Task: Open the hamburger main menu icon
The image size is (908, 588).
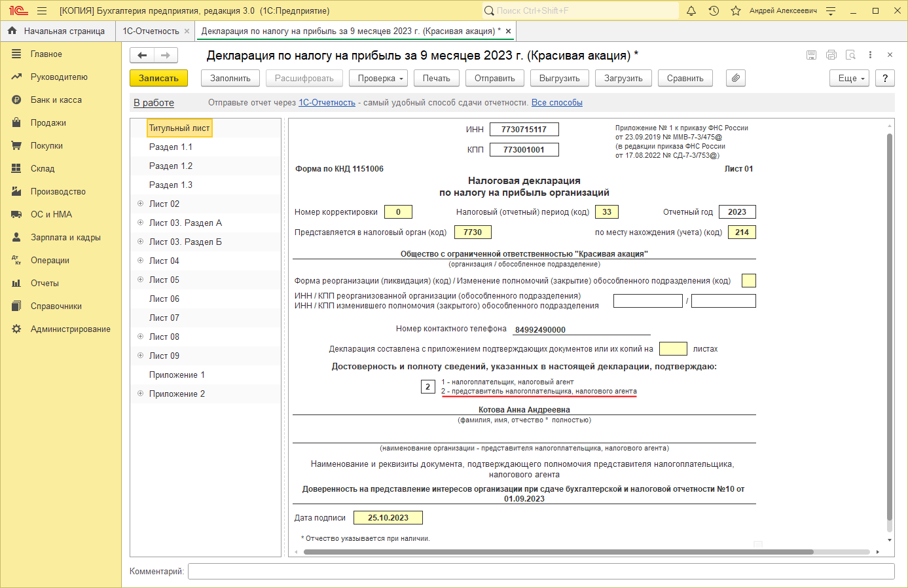Action: coord(42,10)
